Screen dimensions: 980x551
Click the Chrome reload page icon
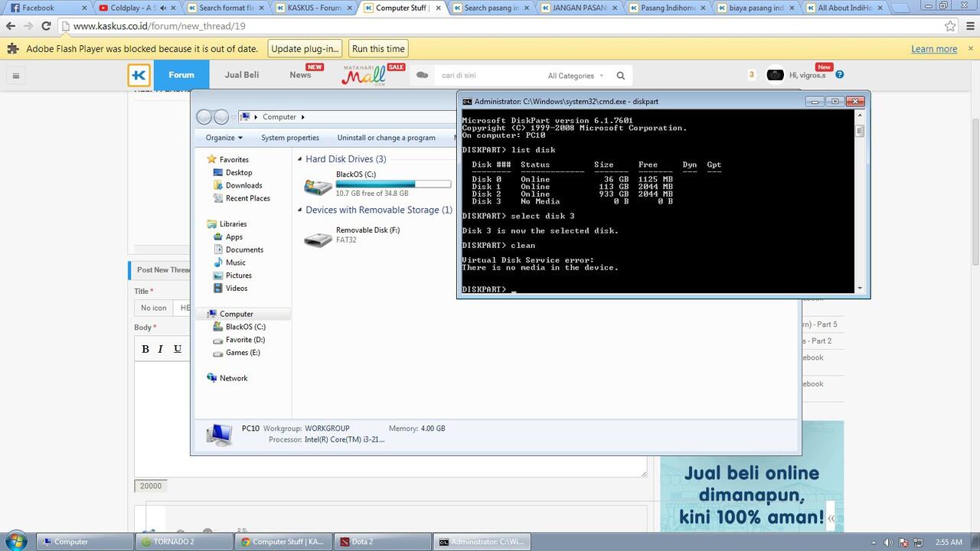(x=46, y=25)
